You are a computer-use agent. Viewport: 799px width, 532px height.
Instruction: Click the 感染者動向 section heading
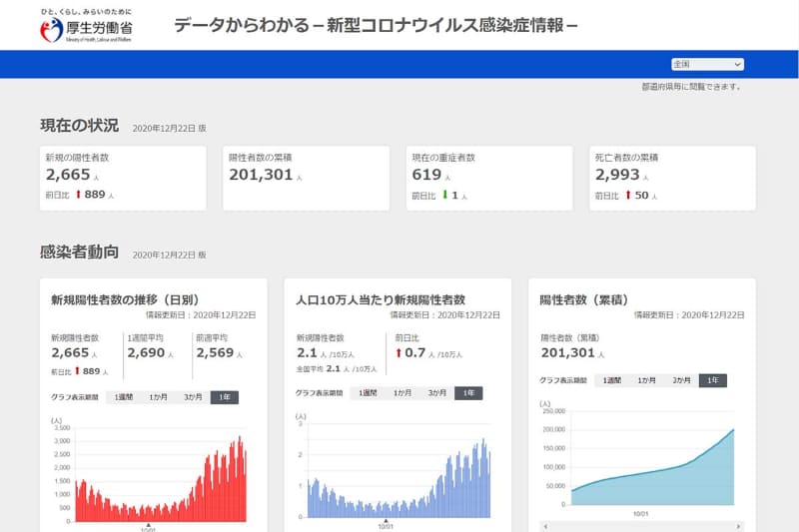[x=80, y=252]
